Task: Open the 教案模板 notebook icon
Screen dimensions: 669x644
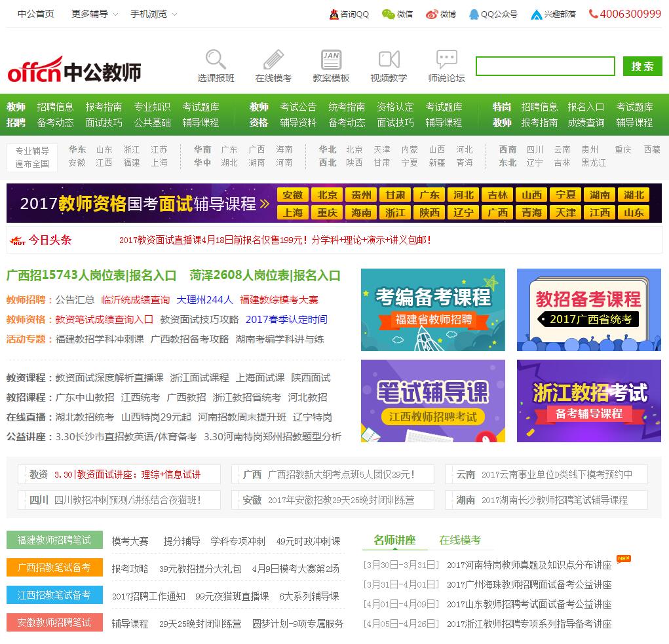Action: pyautogui.click(x=331, y=59)
